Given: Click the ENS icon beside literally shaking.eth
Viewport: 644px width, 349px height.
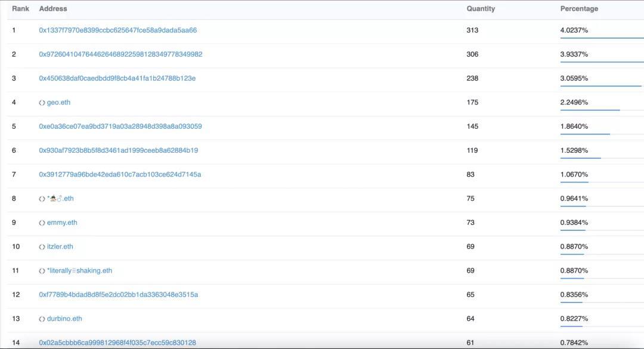Looking at the screenshot, I should point(42,271).
